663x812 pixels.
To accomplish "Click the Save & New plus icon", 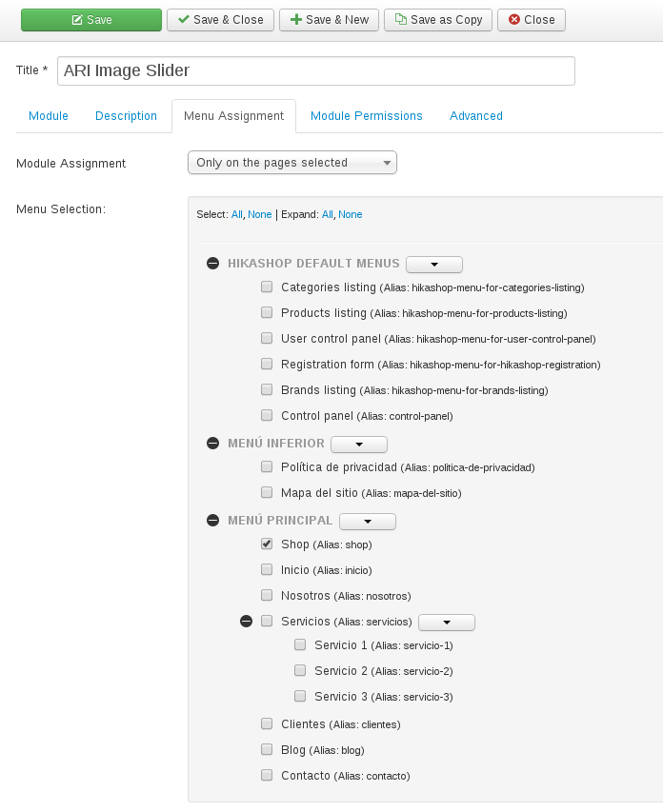I will coord(296,20).
